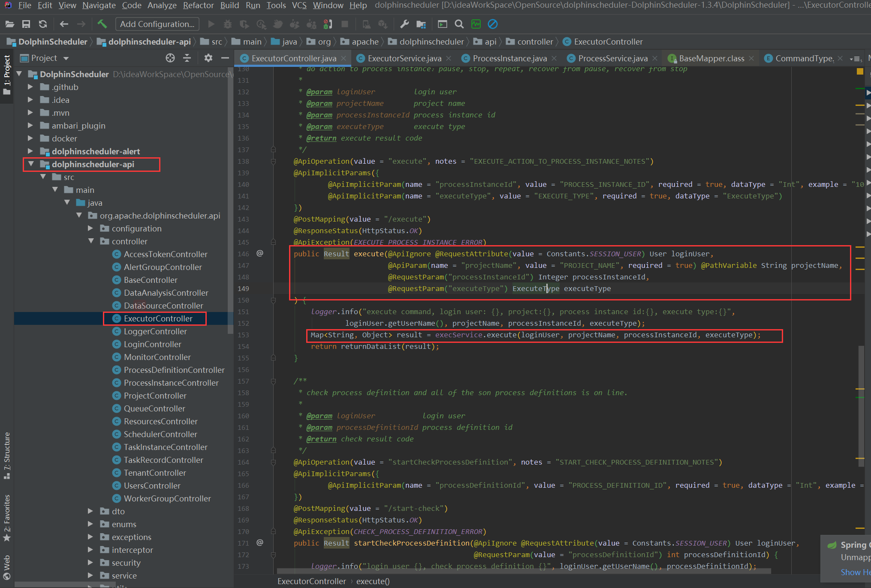Open Project panel options via gear icon
871x588 pixels.
(x=208, y=58)
